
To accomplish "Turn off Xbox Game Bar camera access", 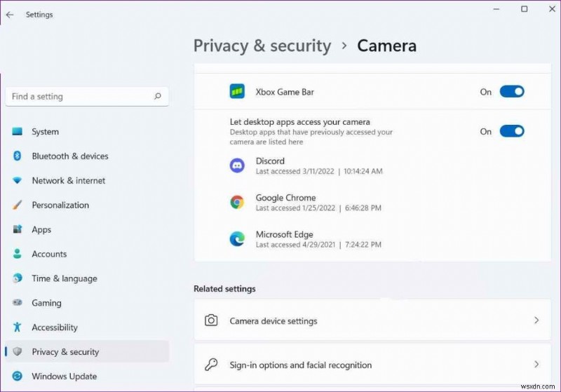I will coord(512,92).
